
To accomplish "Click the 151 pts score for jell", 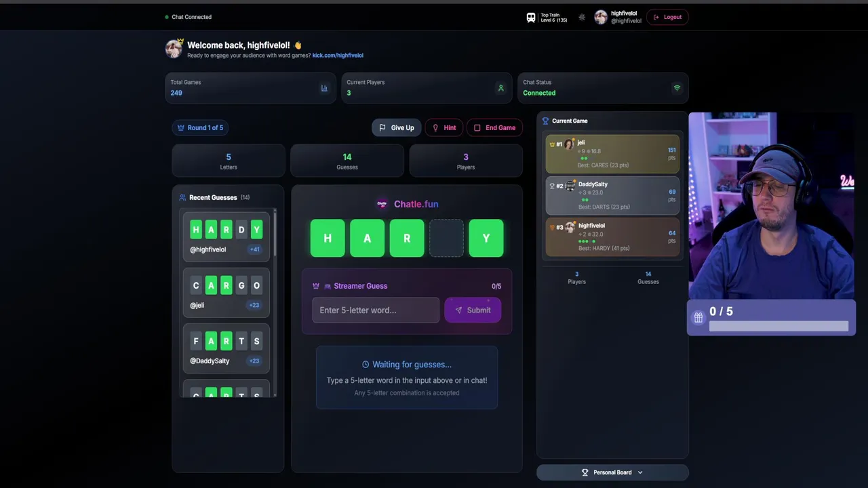I will coord(671,154).
